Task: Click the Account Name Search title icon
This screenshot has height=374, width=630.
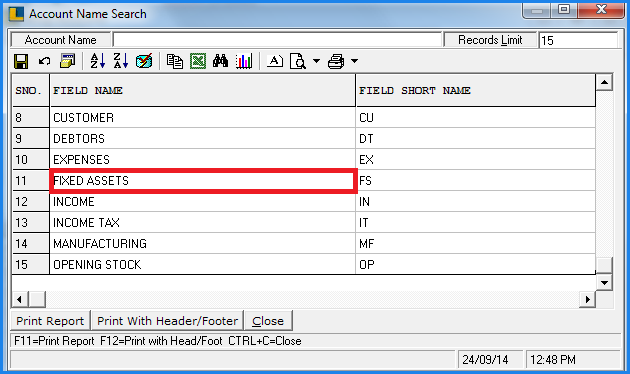Action: point(16,13)
